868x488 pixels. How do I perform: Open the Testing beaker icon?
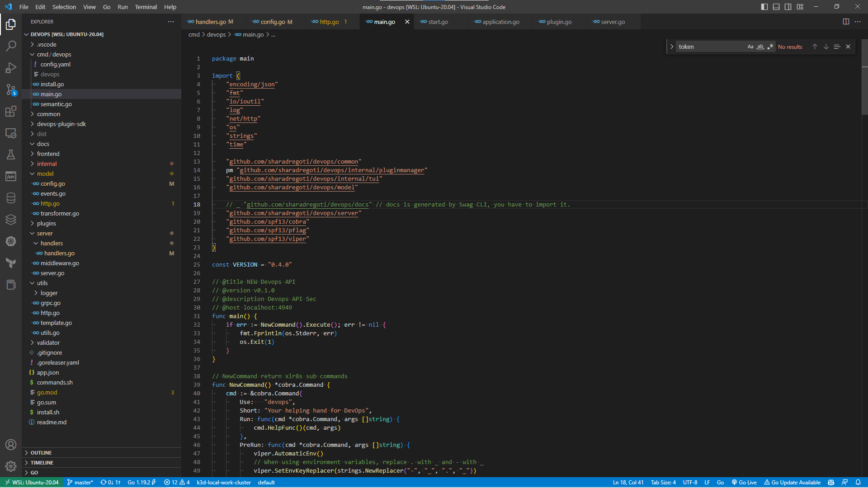pos(11,155)
